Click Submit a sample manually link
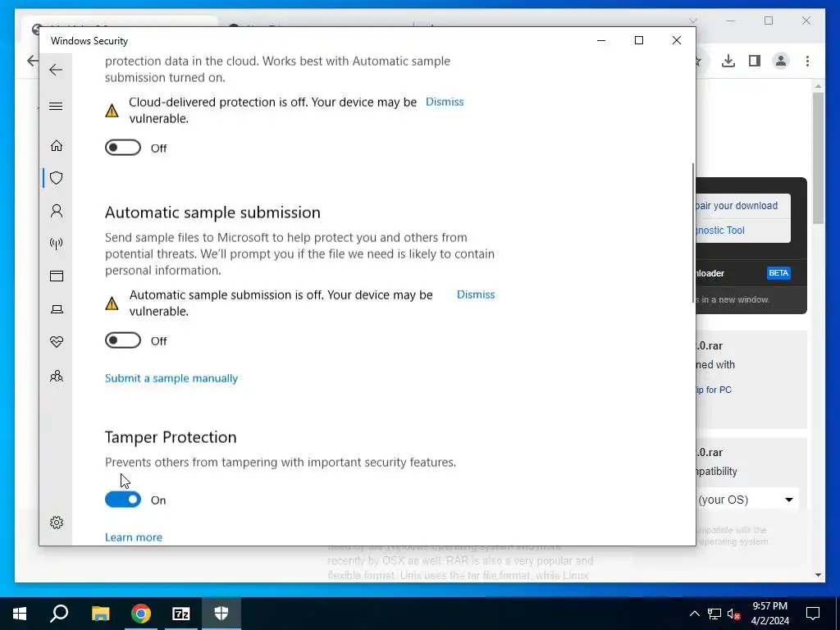The height and width of the screenshot is (630, 840). click(x=171, y=378)
